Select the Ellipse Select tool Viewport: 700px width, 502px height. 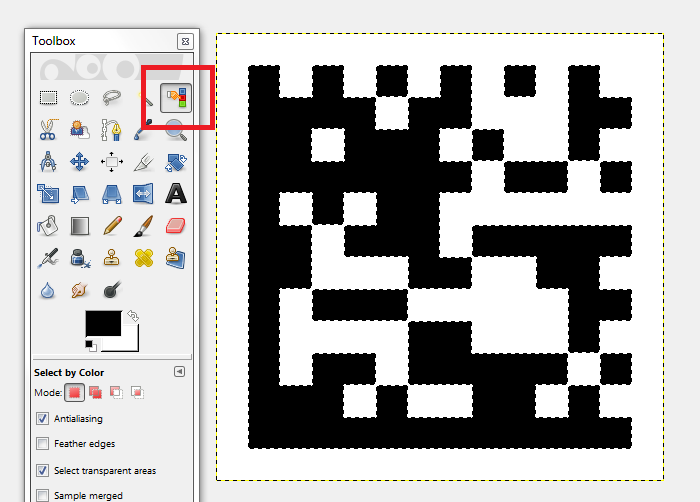pyautogui.click(x=79, y=97)
